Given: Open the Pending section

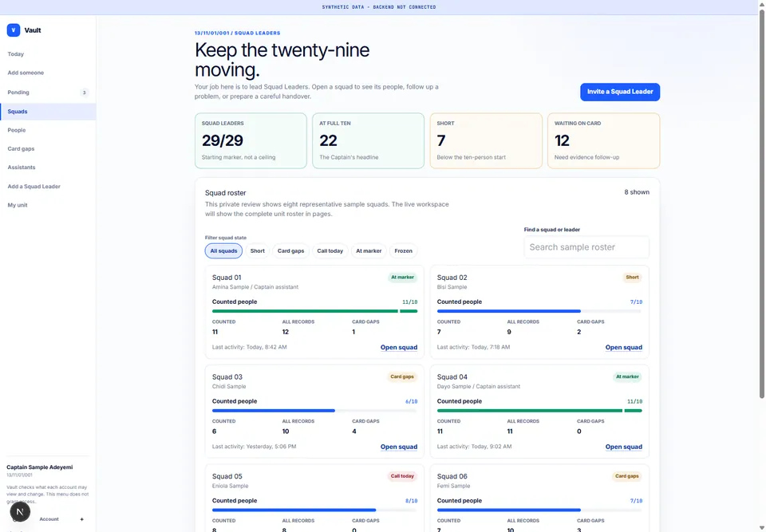Looking at the screenshot, I should [48, 93].
